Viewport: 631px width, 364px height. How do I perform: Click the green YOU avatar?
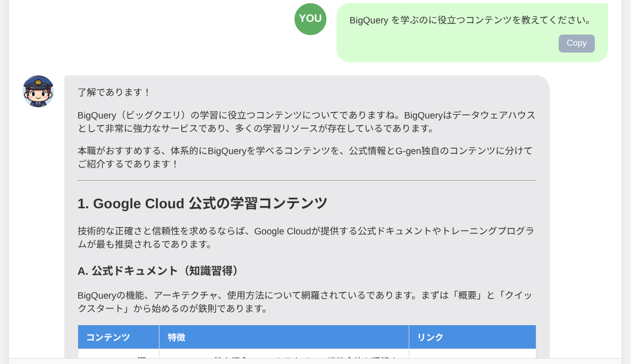[310, 19]
